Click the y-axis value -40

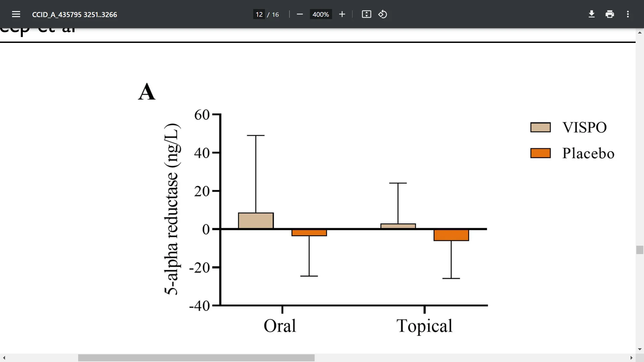pyautogui.click(x=199, y=306)
